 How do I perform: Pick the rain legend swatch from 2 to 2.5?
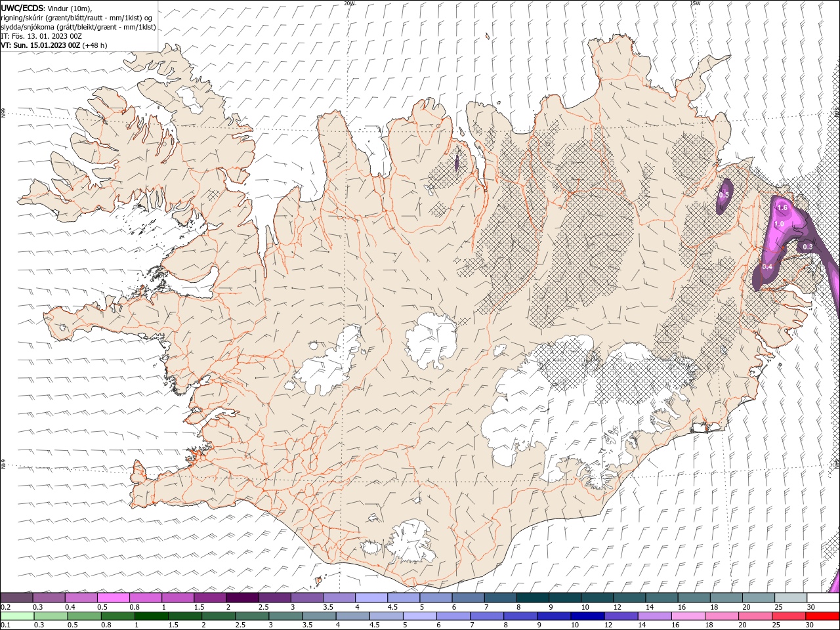click(x=219, y=616)
